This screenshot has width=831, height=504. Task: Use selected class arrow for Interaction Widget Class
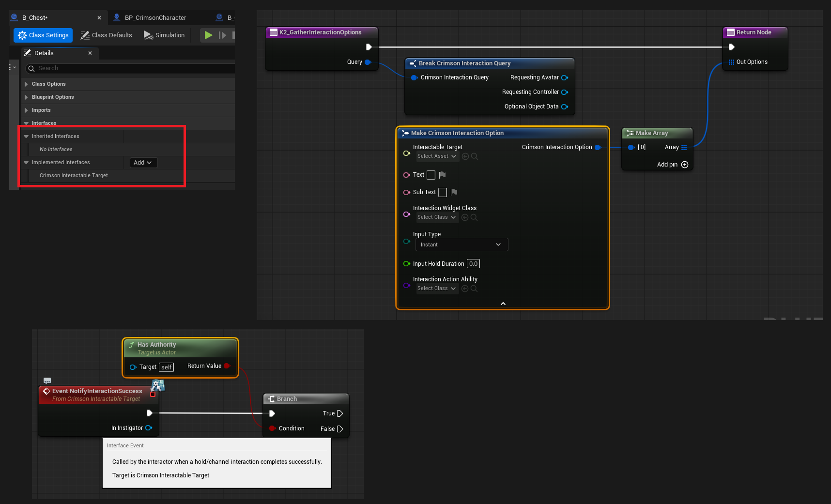pyautogui.click(x=465, y=217)
